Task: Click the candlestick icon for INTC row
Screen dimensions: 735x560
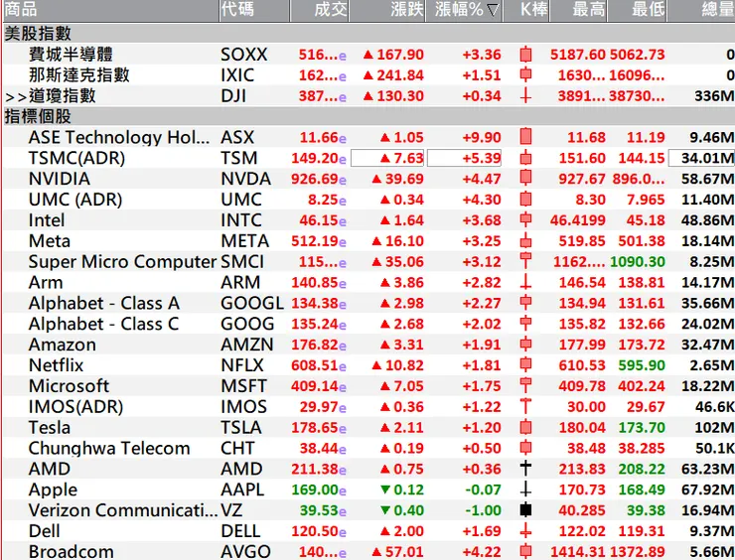Action: pyautogui.click(x=526, y=219)
